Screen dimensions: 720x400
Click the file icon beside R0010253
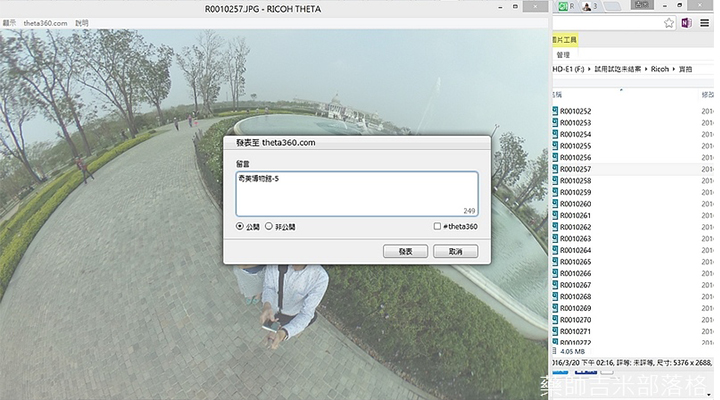(x=555, y=123)
